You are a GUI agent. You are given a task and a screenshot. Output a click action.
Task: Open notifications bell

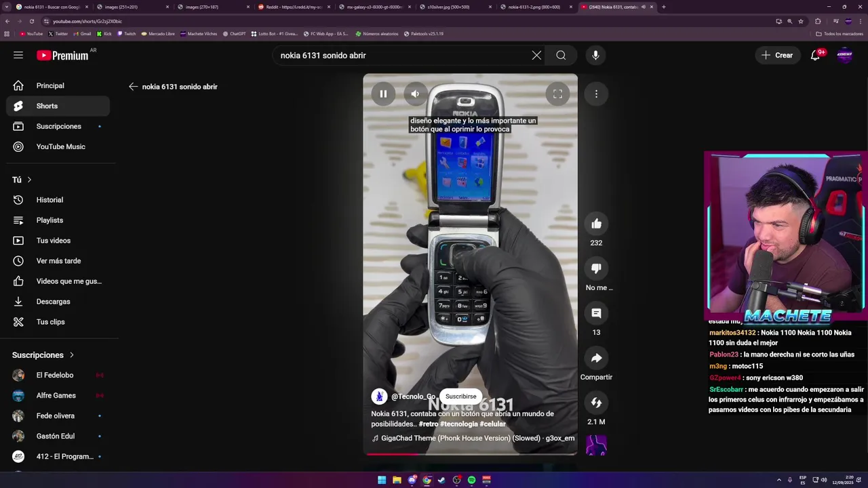click(x=815, y=56)
